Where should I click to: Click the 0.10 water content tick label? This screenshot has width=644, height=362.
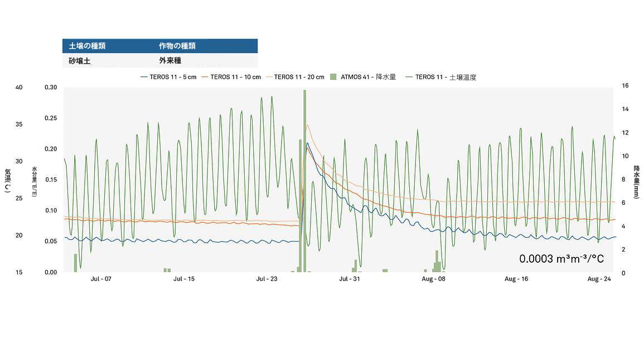coord(51,210)
